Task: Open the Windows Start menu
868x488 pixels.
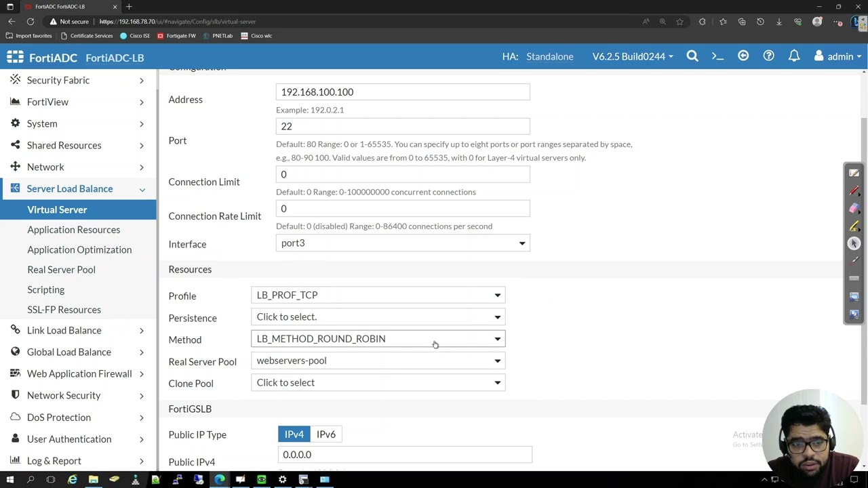Action: coord(9,480)
